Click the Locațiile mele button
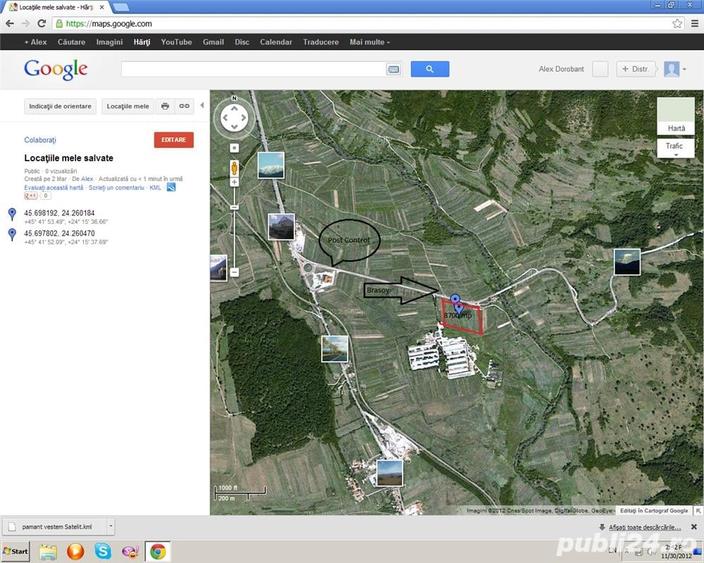 [x=128, y=106]
